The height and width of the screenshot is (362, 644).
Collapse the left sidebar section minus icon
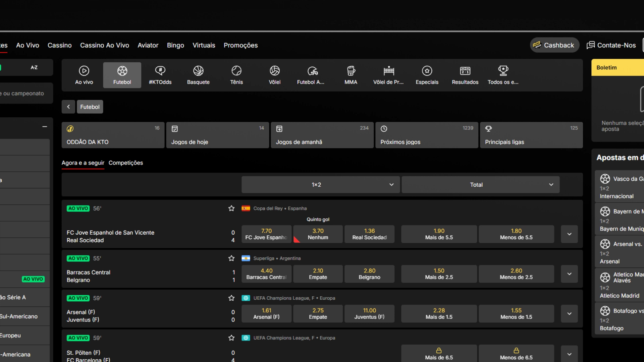point(45,127)
